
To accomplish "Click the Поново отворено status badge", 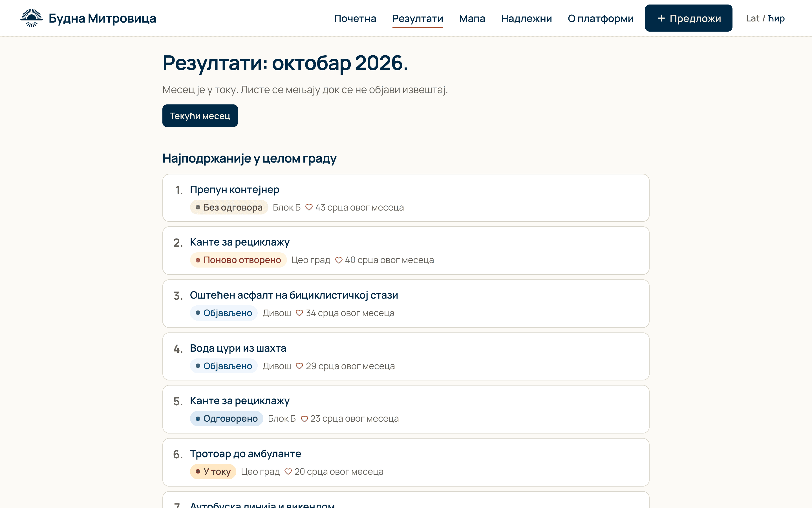I will [238, 260].
